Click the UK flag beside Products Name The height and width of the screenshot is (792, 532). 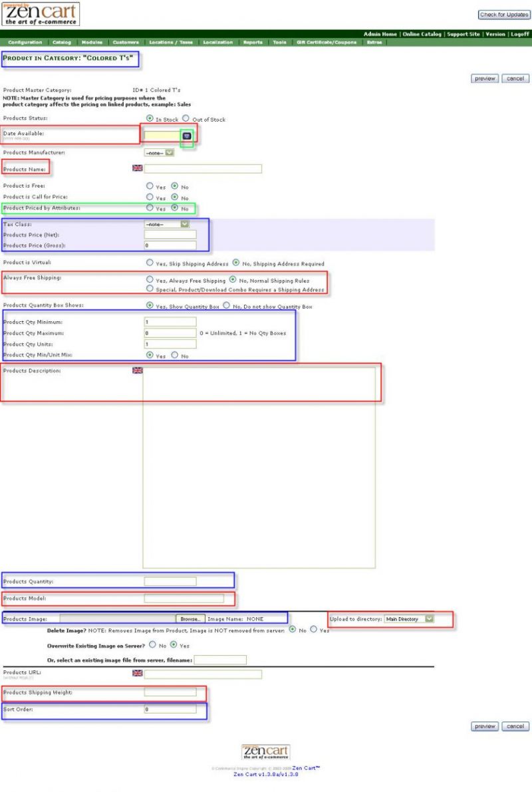[x=138, y=168]
